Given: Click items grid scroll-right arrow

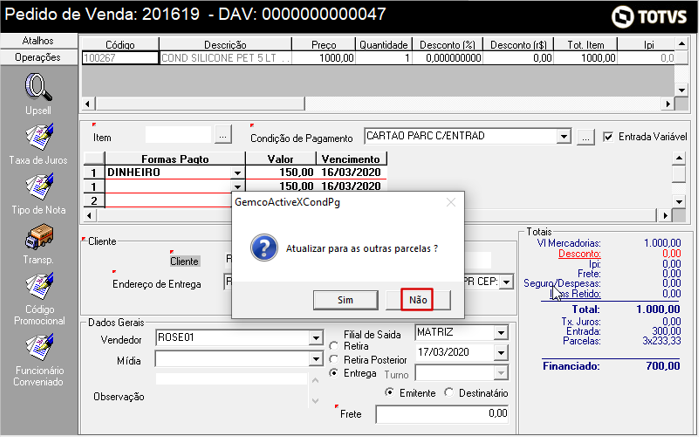Looking at the screenshot, I should pyautogui.click(x=668, y=104).
